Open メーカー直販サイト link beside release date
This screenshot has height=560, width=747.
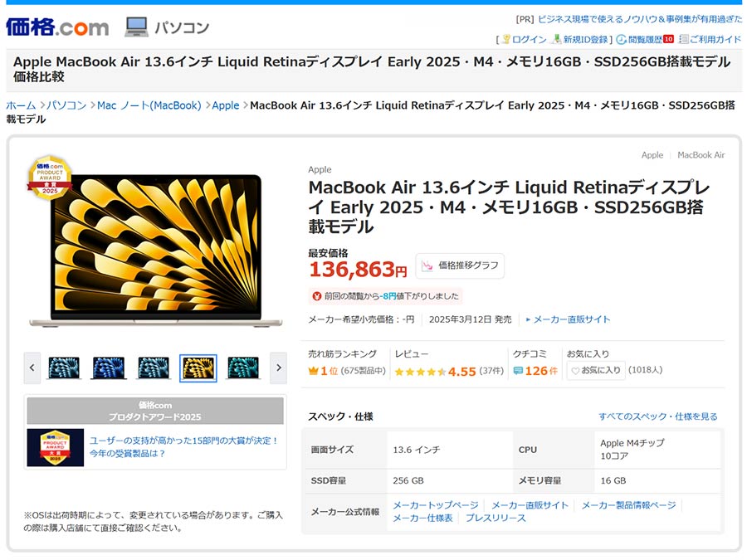(x=571, y=319)
